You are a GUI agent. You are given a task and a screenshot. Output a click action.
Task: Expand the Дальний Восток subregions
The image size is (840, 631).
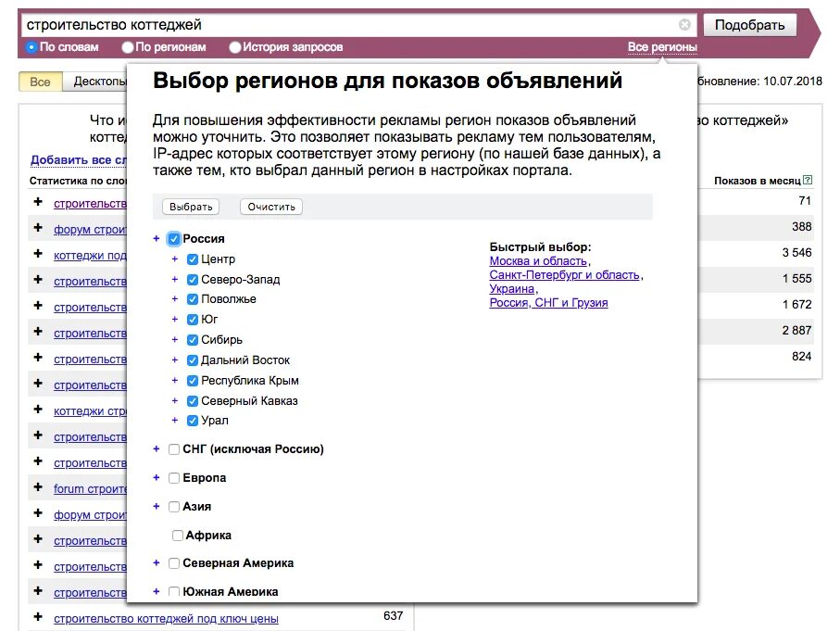tap(175, 360)
